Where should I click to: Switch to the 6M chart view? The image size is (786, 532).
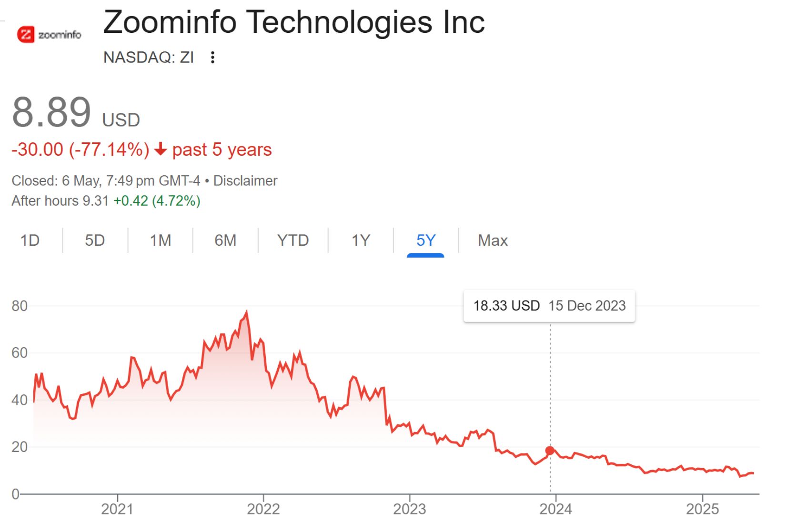225,241
